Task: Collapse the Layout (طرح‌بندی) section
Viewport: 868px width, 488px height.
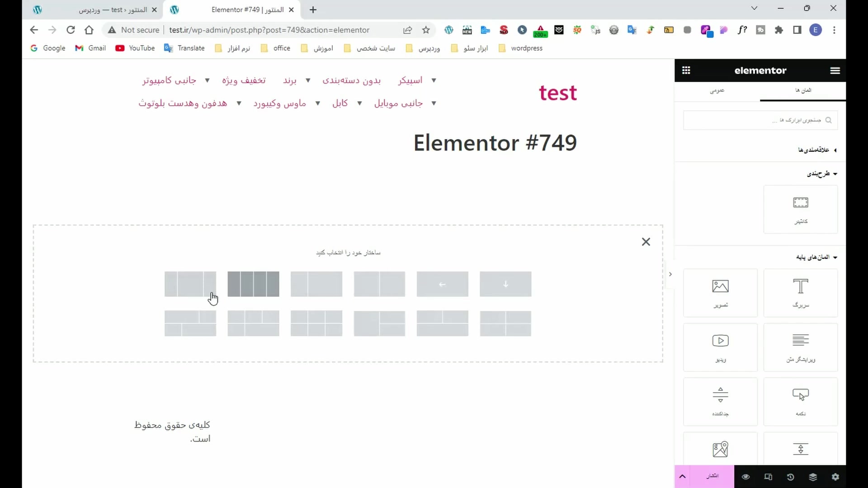Action: point(822,174)
